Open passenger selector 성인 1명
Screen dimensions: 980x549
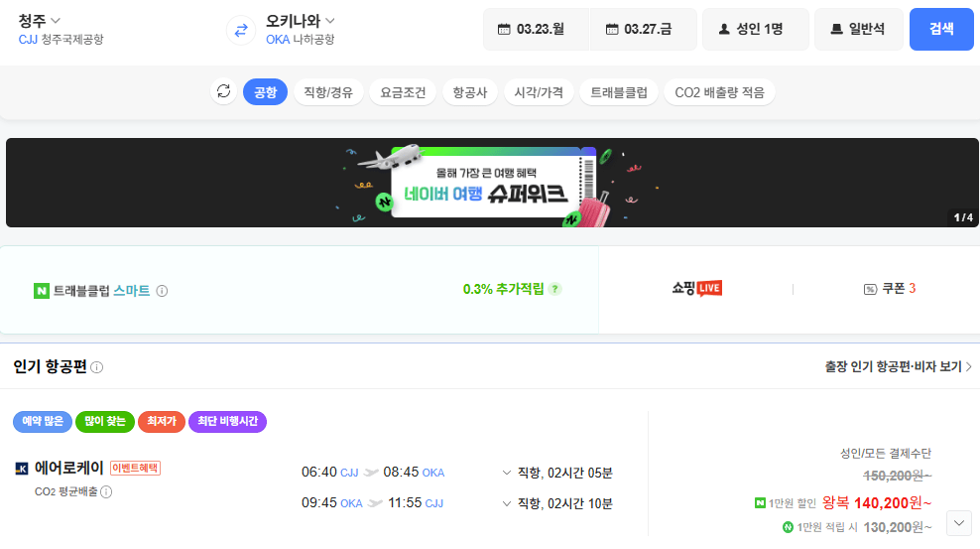756,29
